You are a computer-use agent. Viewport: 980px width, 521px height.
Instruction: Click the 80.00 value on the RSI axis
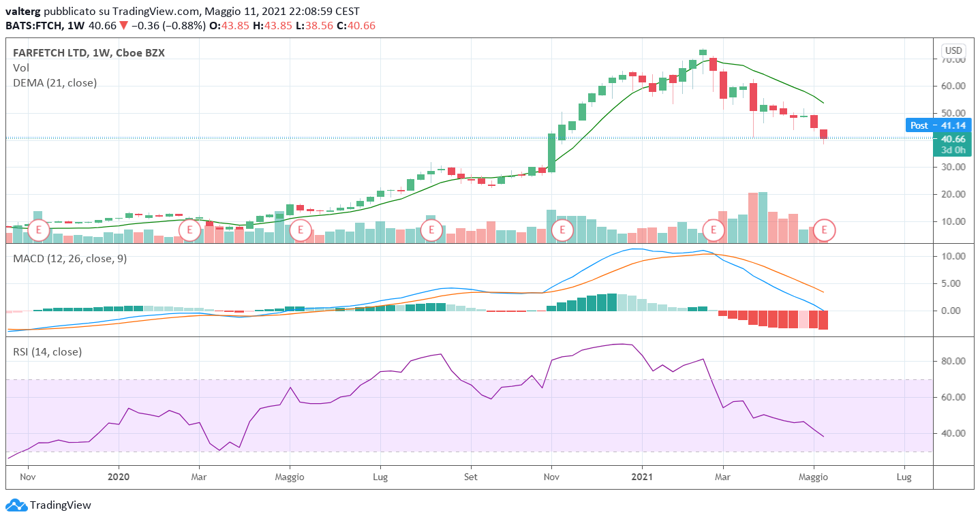(x=952, y=362)
